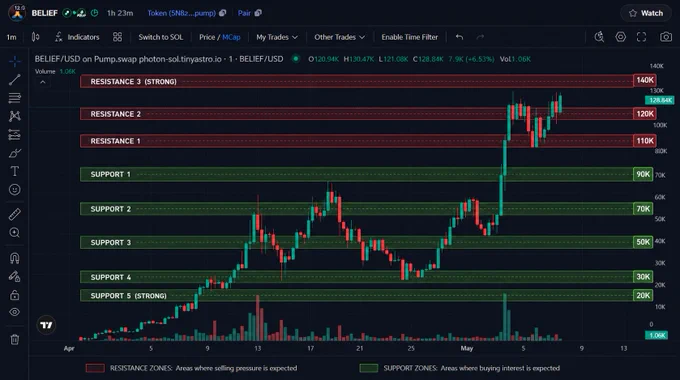
Task: Click the Volume indicator label
Action: click(45, 72)
